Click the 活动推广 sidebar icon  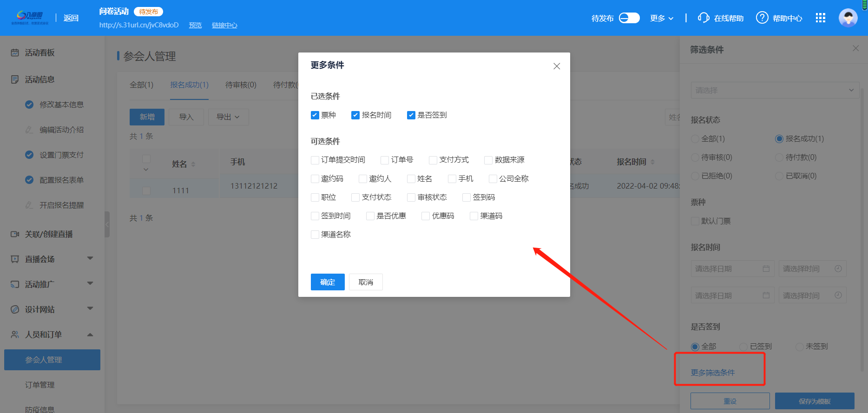[15, 284]
